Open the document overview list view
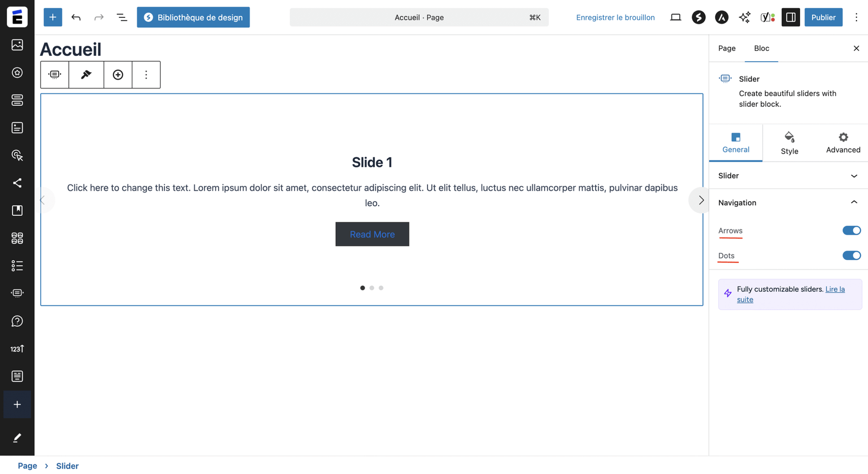 click(122, 17)
